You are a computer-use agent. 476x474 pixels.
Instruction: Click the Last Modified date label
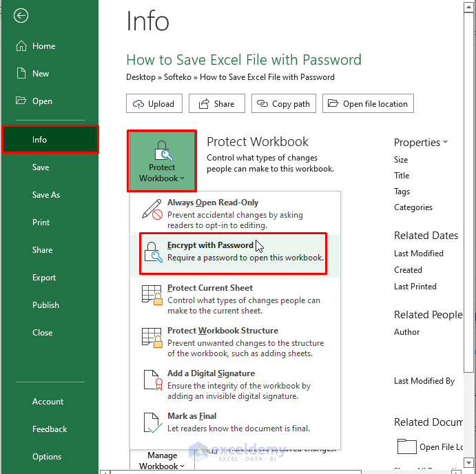[418, 254]
